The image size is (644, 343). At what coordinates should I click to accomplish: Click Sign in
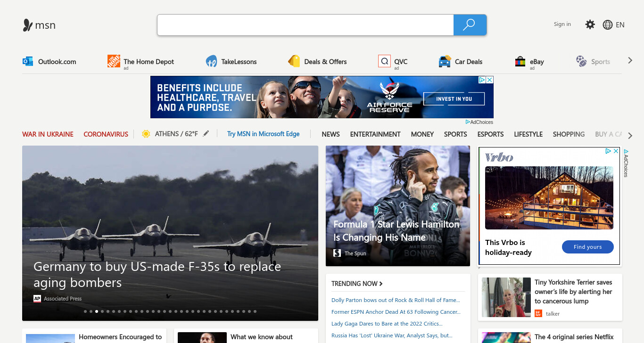pyautogui.click(x=562, y=24)
